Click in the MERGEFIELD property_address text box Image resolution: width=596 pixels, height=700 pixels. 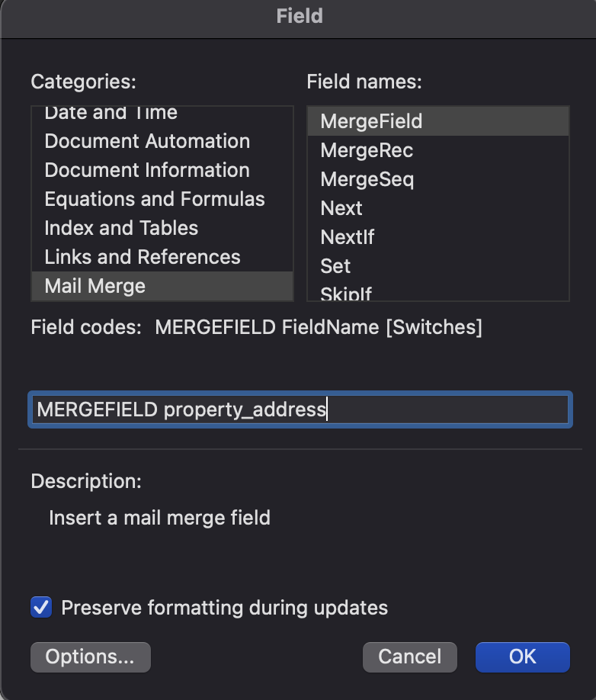(300, 409)
